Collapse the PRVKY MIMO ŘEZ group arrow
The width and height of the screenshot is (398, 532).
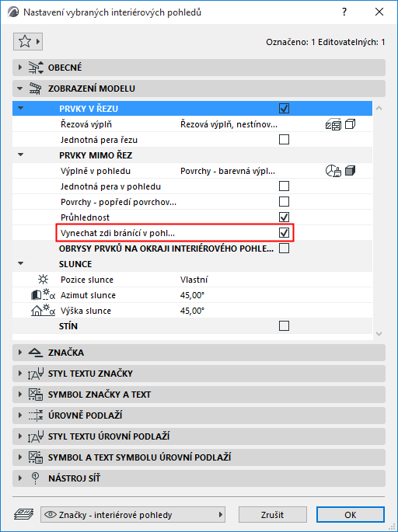tap(21, 155)
